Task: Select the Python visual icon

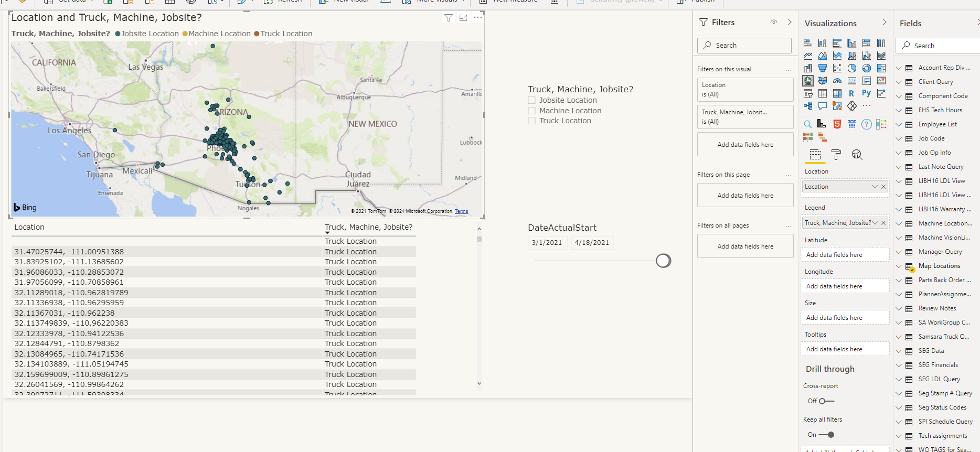Action: (x=867, y=93)
